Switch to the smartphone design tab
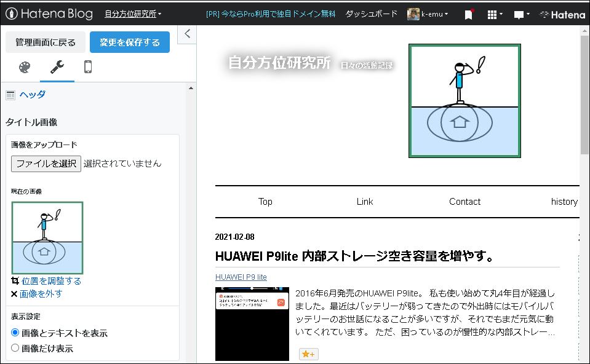Image resolution: width=590 pixels, height=364 pixels. (x=88, y=67)
